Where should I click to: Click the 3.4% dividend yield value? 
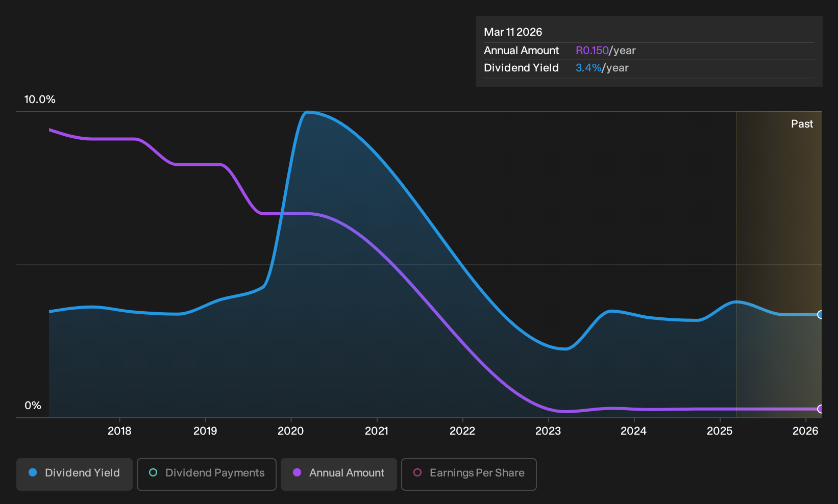[588, 68]
